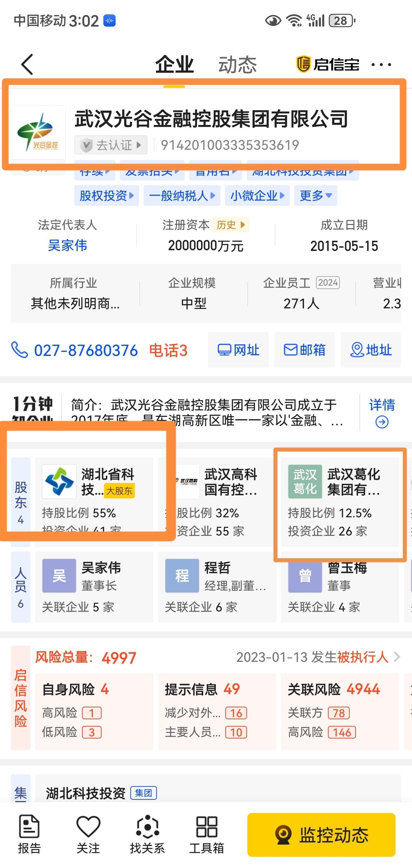Open the 一般纳税人 tag
This screenshot has height=868, width=412.
(182, 196)
